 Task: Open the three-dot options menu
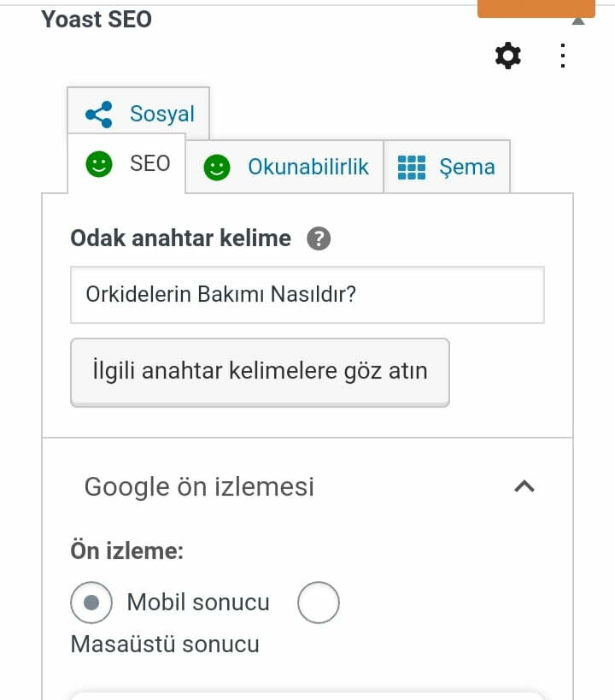pyautogui.click(x=563, y=56)
